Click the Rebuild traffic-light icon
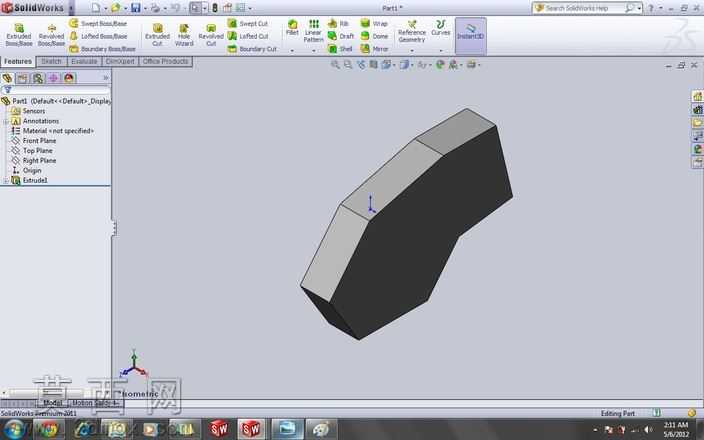The image size is (704, 440). (215, 8)
